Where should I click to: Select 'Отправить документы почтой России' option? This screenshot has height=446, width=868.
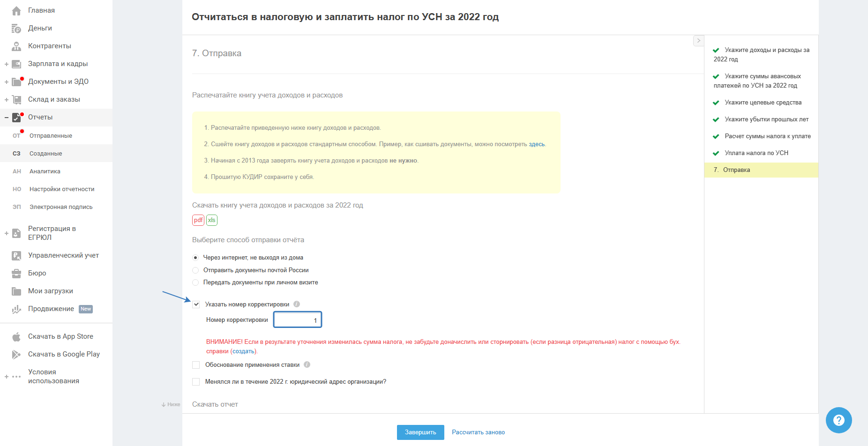tap(195, 270)
